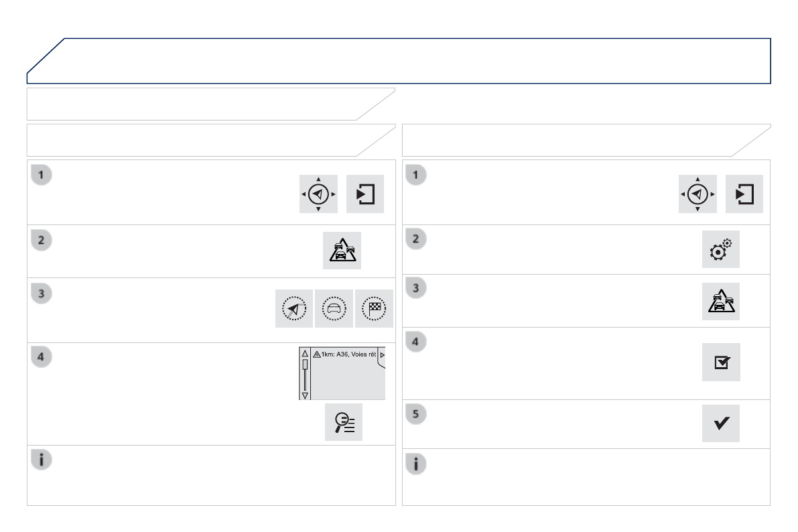Click the traffic message list scrollbar thumb
Viewport: 798px width, 532px height.
click(305, 365)
